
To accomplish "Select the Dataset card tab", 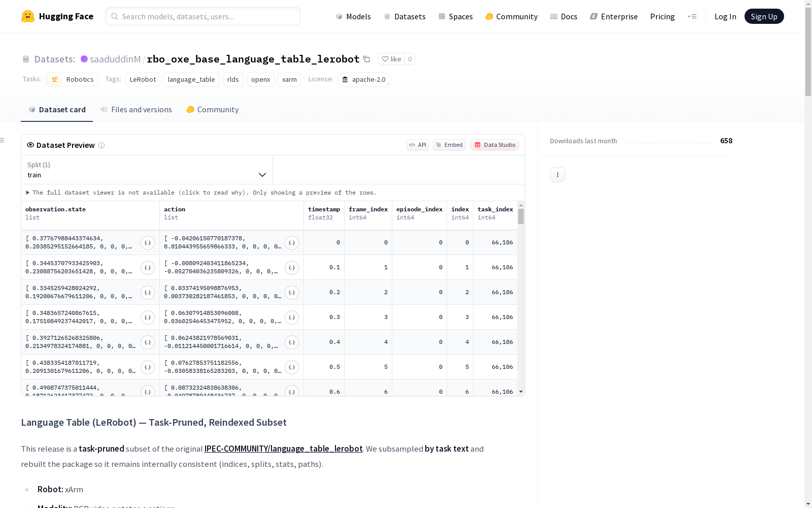I will click(57, 110).
